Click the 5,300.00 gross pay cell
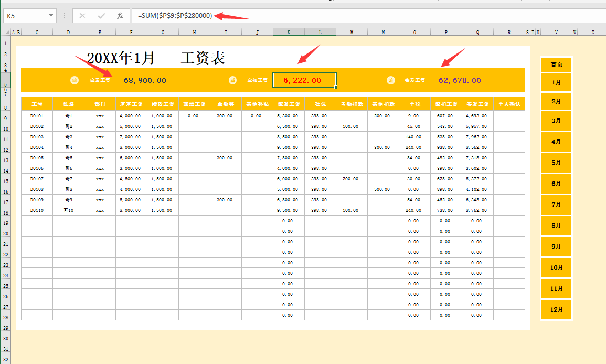The height and width of the screenshot is (364, 606). point(288,116)
